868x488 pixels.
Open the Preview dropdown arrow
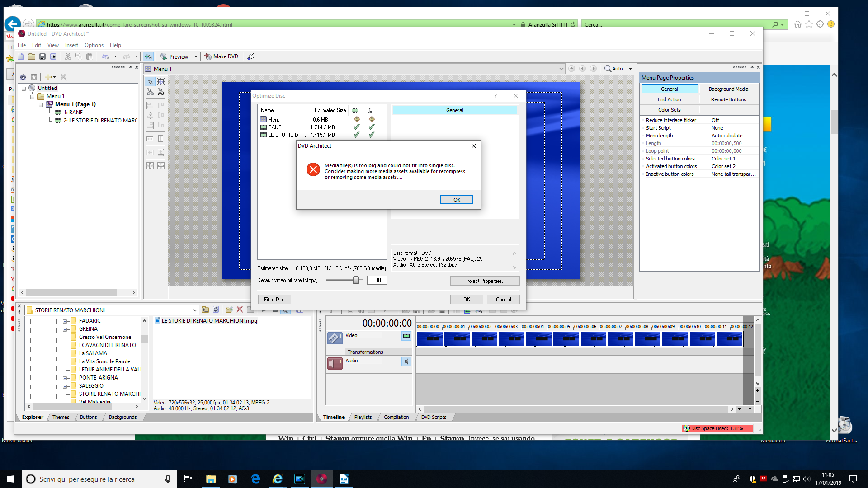pos(196,56)
